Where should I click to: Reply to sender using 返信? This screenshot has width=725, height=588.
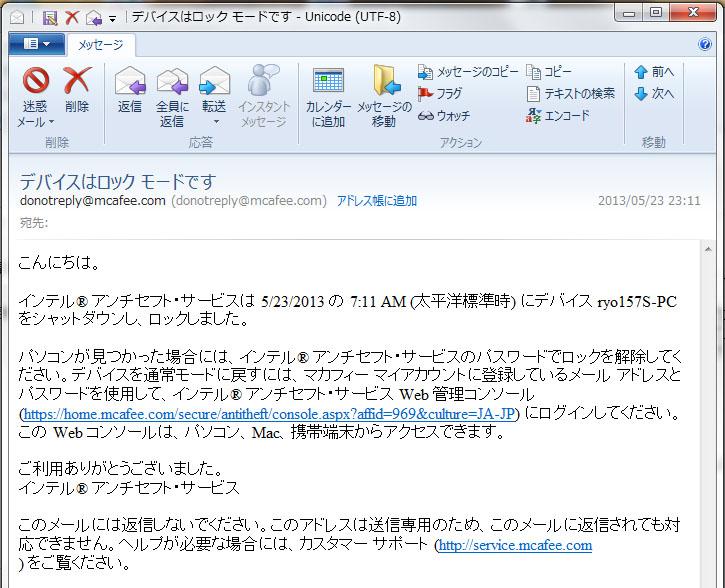[x=130, y=90]
